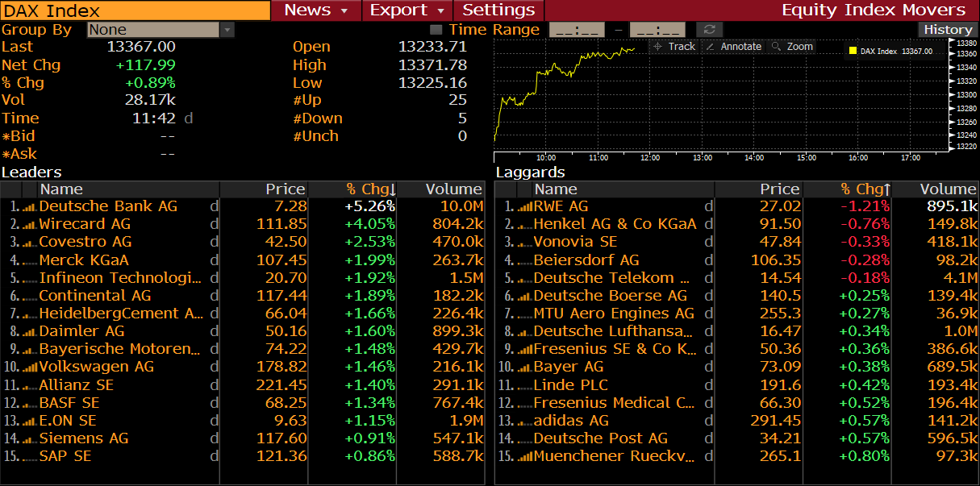Click the Track crosshair tool on chart
Screen dimensions: 980x486
[x=673, y=47]
